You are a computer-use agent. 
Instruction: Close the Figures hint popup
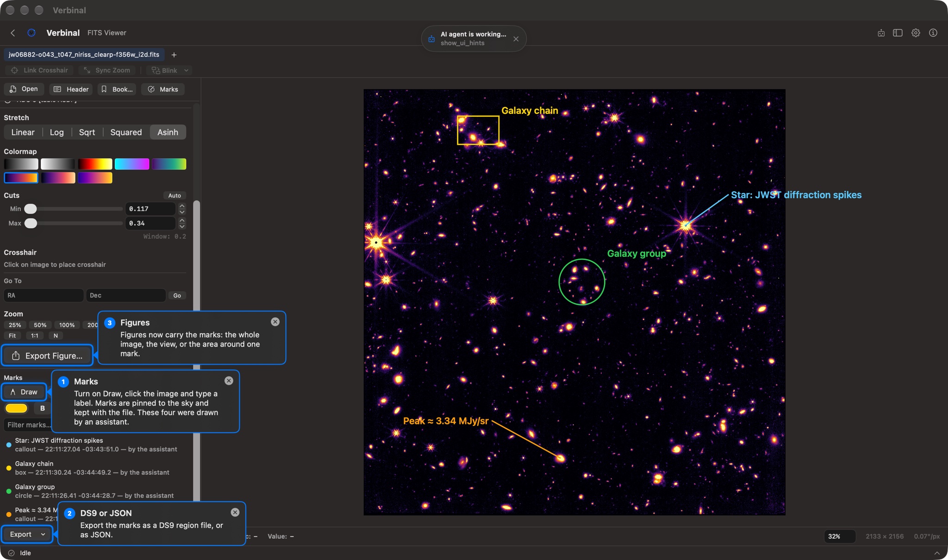click(x=275, y=322)
